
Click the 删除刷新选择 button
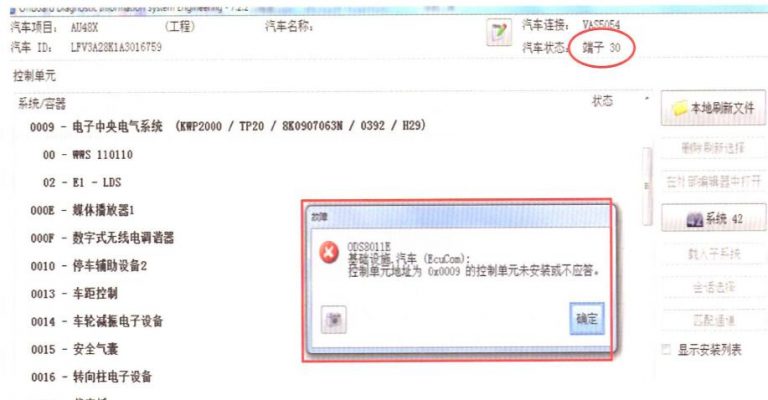[713, 148]
